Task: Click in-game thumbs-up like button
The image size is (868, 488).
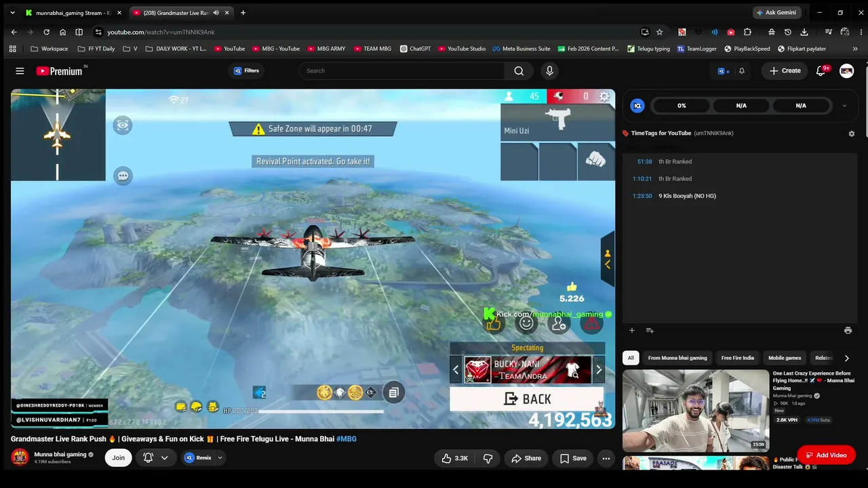Action: pos(493,324)
